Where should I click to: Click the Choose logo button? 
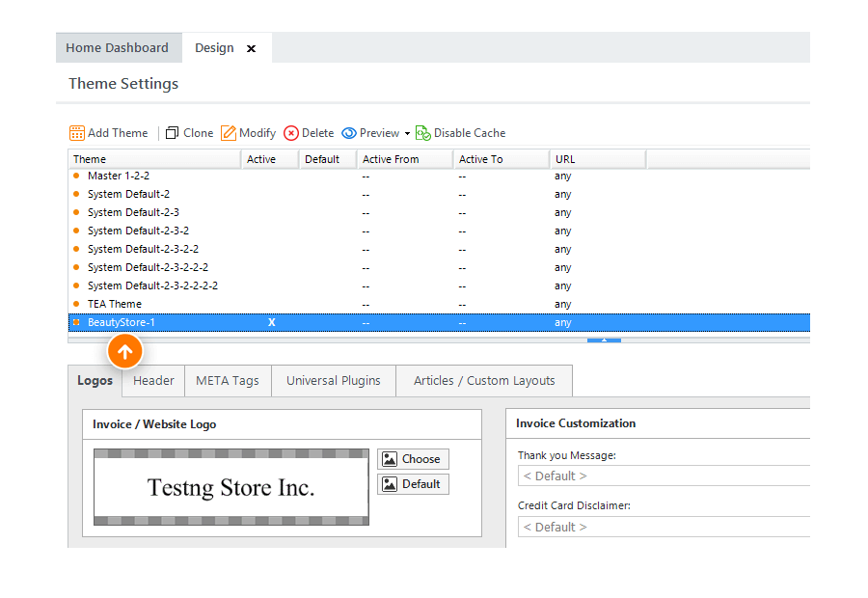[x=413, y=459]
